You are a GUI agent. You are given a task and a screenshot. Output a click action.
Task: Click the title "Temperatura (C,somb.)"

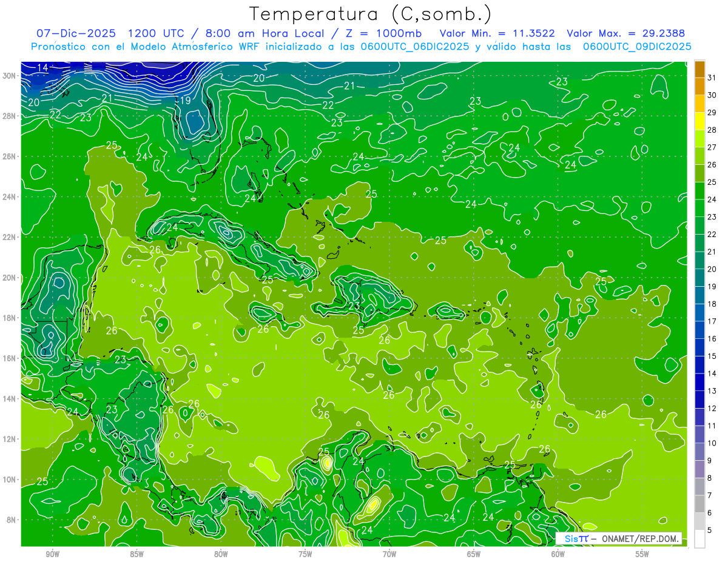[370, 14]
